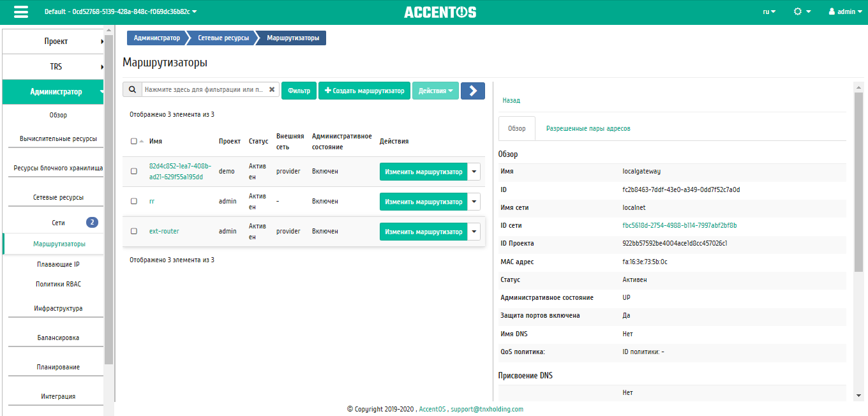
Task: Click the details panel vertical scrollbar
Action: tap(858, 185)
